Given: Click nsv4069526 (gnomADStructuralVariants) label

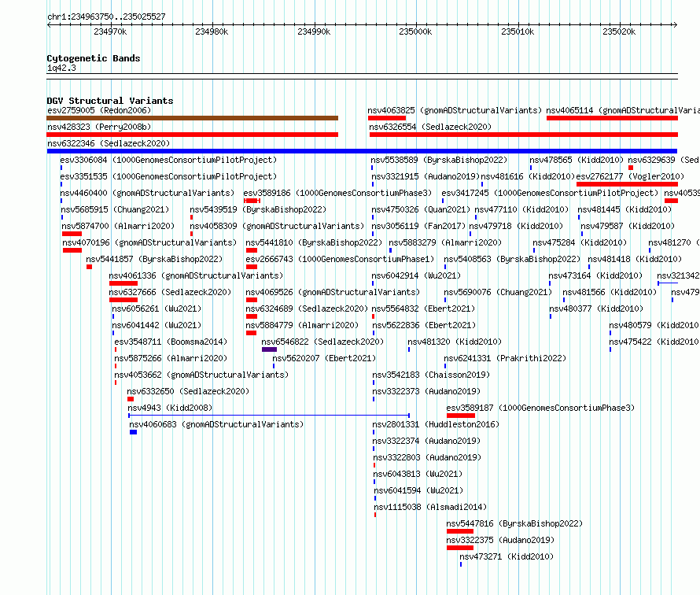Looking at the screenshot, I should pyautogui.click(x=333, y=292).
